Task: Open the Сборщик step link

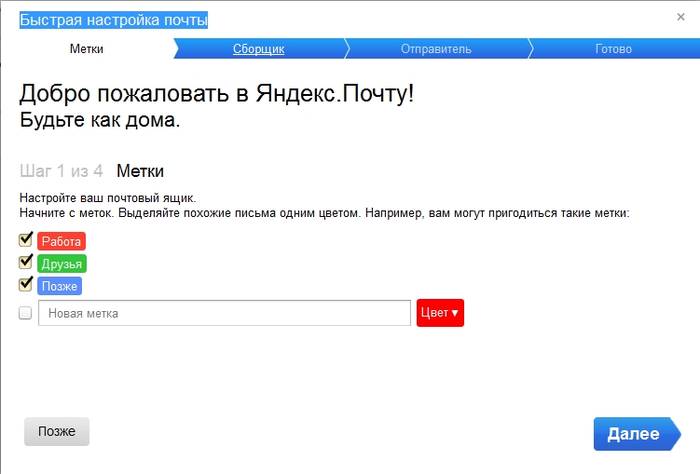Action: point(259,49)
